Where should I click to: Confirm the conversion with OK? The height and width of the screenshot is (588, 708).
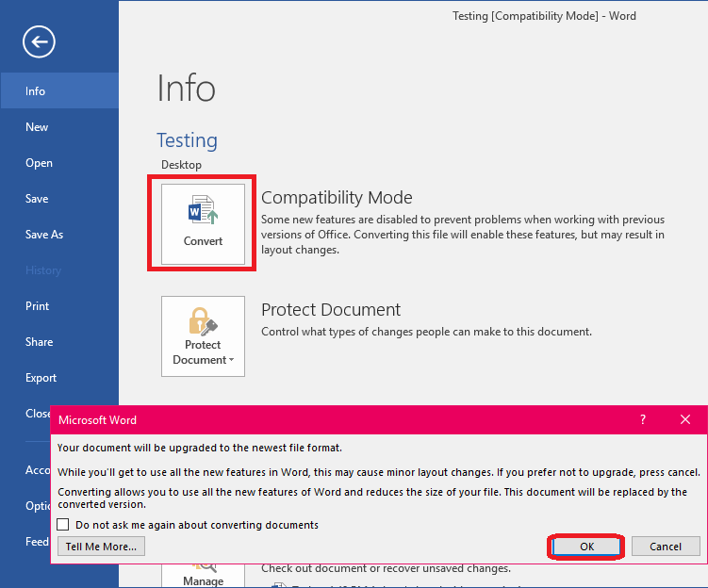coord(586,547)
